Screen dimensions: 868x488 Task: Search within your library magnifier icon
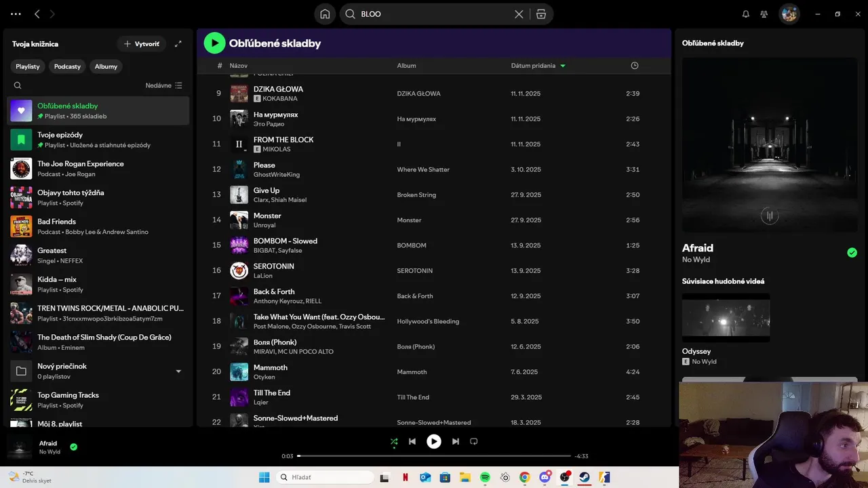coord(18,85)
